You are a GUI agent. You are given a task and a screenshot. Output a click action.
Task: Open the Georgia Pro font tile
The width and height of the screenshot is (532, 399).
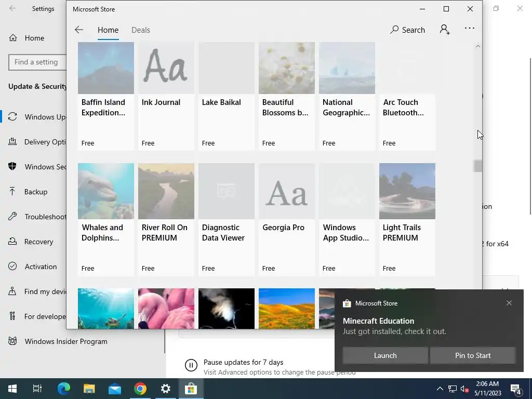pyautogui.click(x=287, y=220)
